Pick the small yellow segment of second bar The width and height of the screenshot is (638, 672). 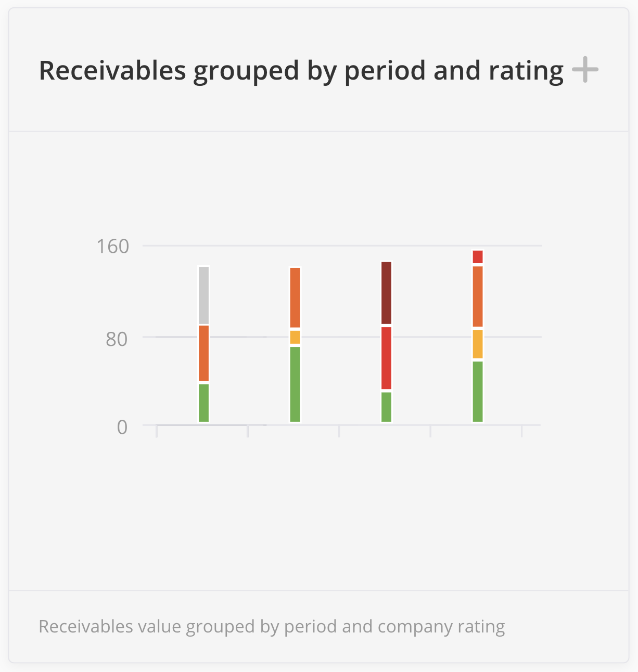[295, 337]
